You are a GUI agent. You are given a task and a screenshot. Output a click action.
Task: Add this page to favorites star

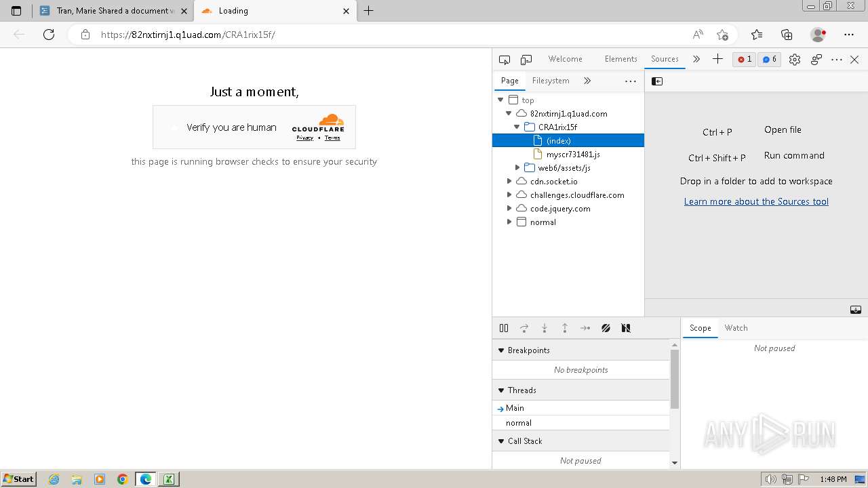pos(722,35)
